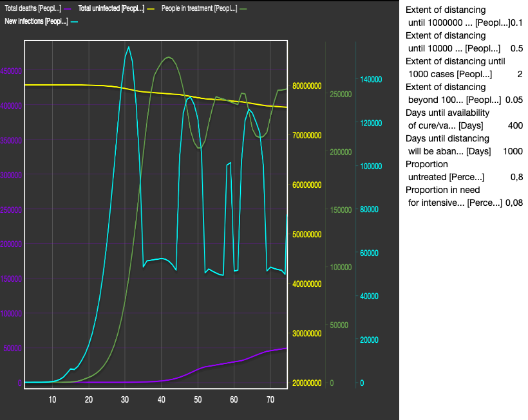This screenshot has width=528, height=420.
Task: Select the 0.5 distancing value until 10000
Action: click(516, 48)
